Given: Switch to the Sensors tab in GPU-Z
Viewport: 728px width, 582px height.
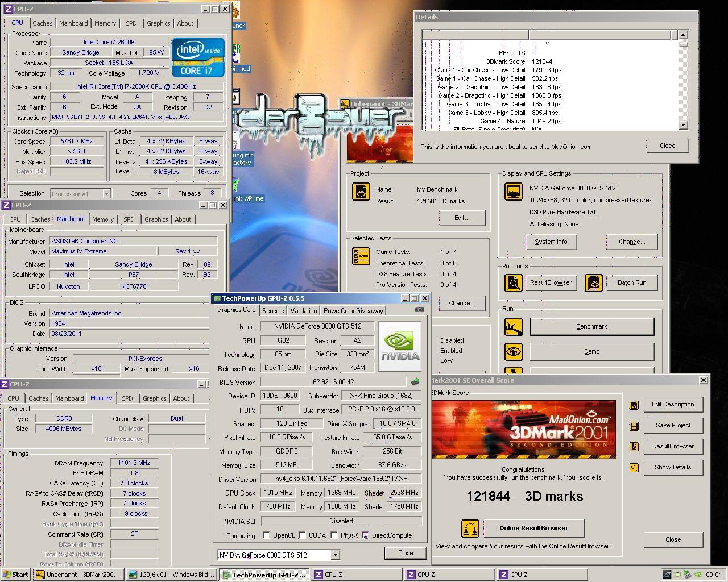Looking at the screenshot, I should (x=273, y=311).
